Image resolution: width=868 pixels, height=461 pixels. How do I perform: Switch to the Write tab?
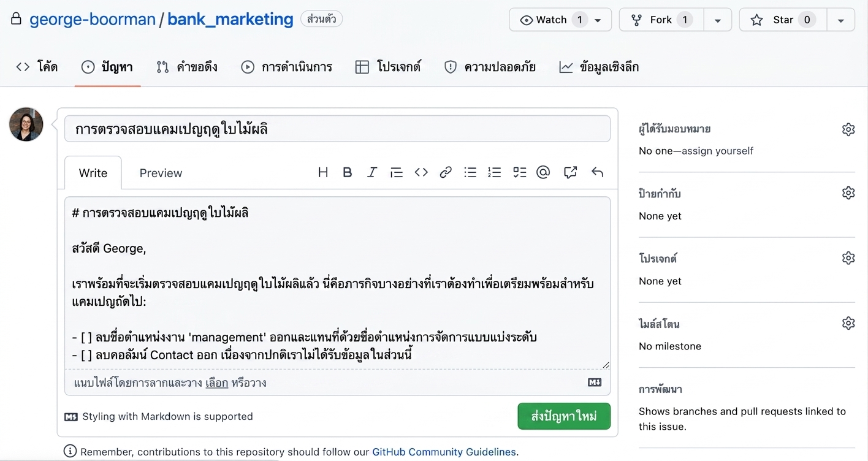pos(93,173)
